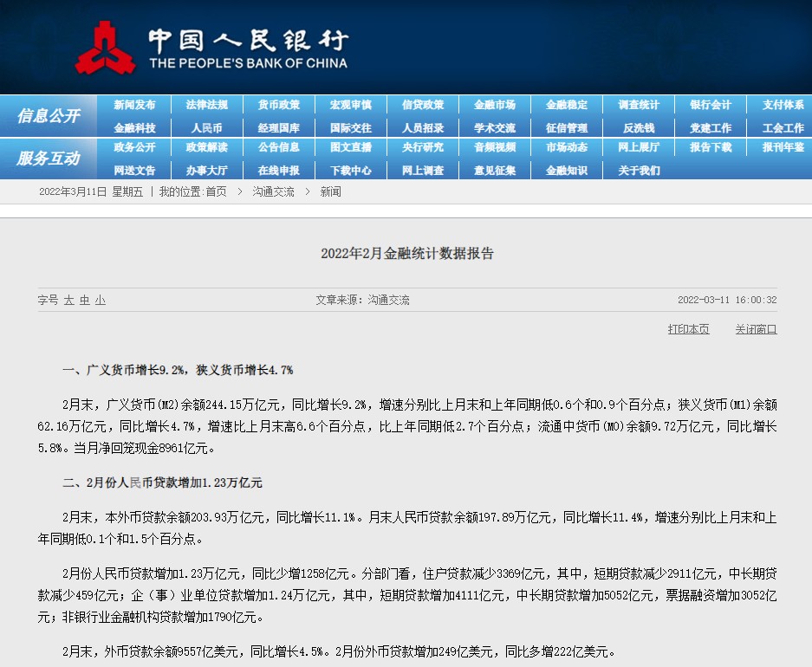Go to 首页 in breadcrumb
This screenshot has width=812, height=667.
[216, 192]
